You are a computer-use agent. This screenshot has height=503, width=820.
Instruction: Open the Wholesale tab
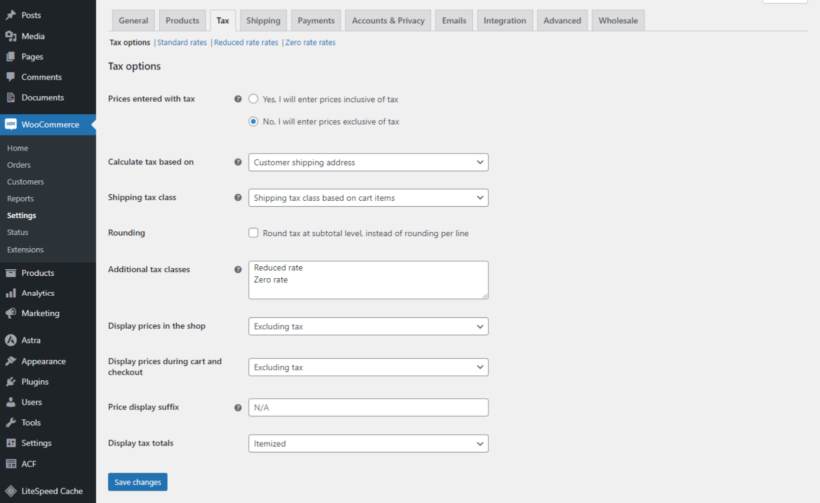(618, 20)
